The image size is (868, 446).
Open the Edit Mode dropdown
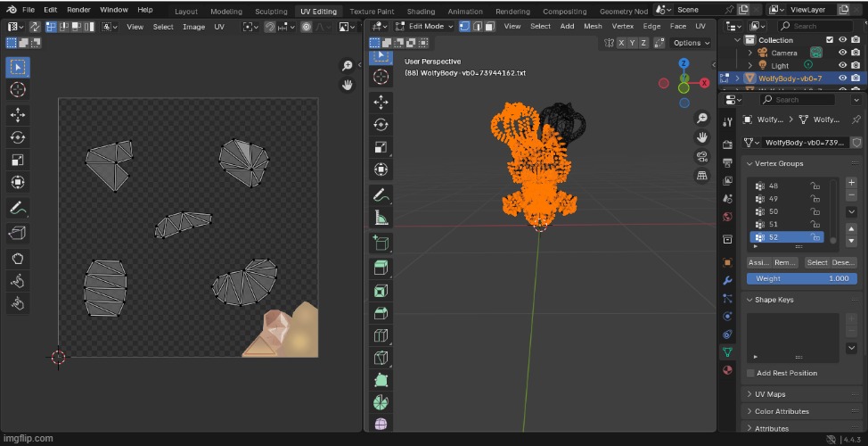(x=424, y=26)
